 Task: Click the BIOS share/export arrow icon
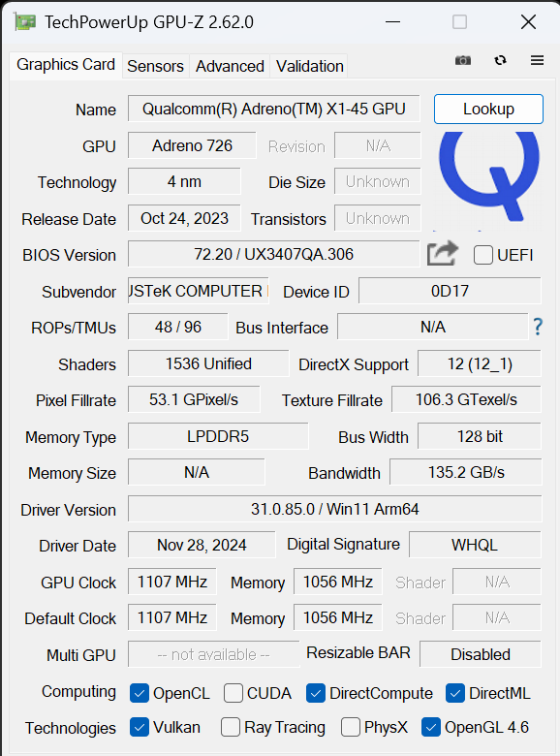click(443, 253)
